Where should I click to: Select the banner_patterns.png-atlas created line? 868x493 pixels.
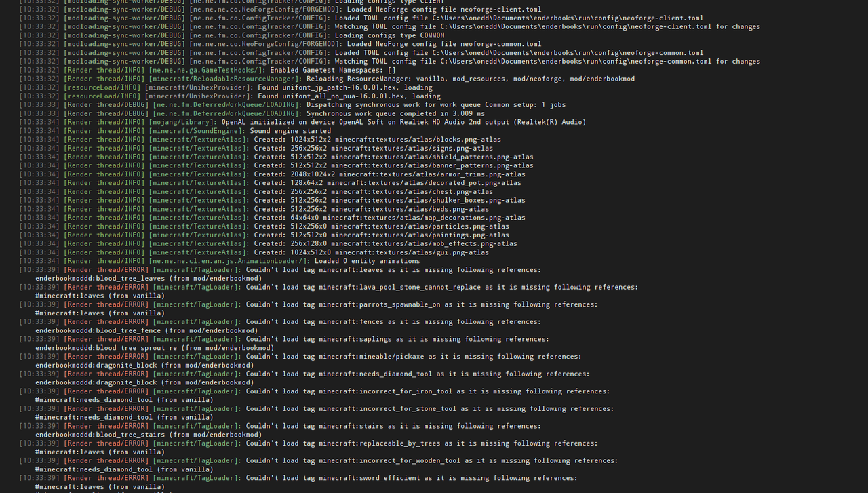(276, 165)
